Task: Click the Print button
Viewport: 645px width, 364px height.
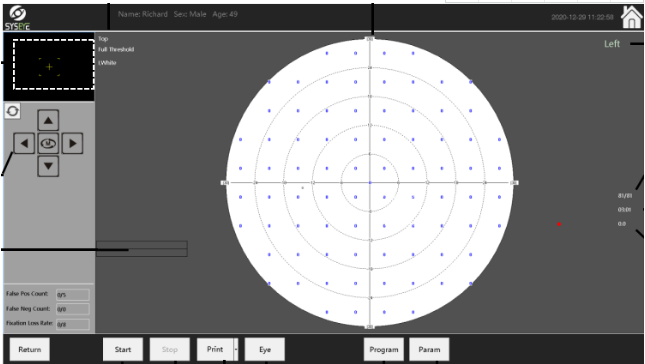Action: 215,349
